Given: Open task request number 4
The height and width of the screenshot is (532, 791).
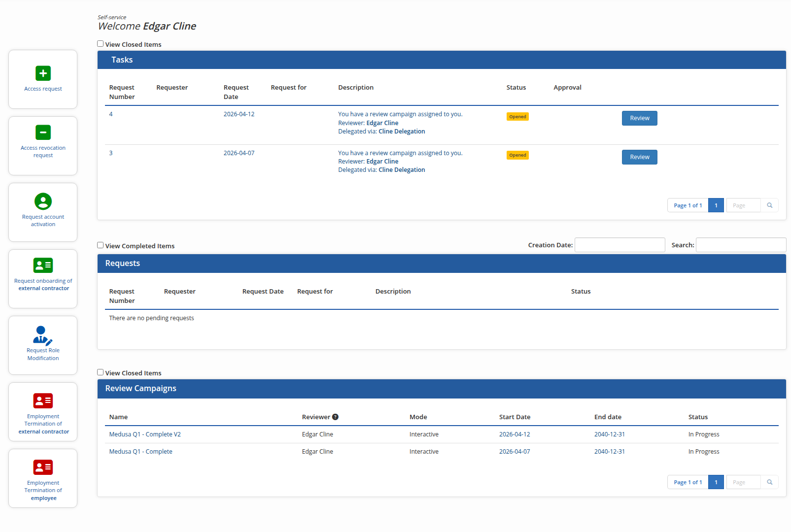Looking at the screenshot, I should [x=111, y=114].
